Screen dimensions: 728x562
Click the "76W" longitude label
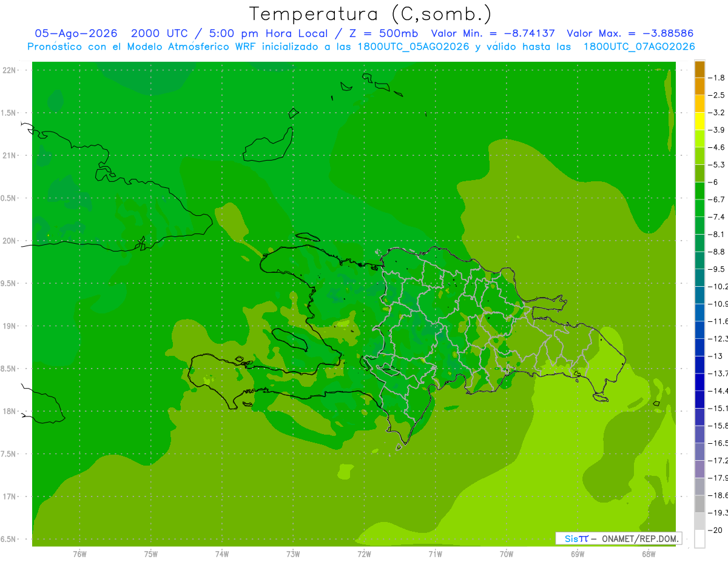(x=79, y=554)
